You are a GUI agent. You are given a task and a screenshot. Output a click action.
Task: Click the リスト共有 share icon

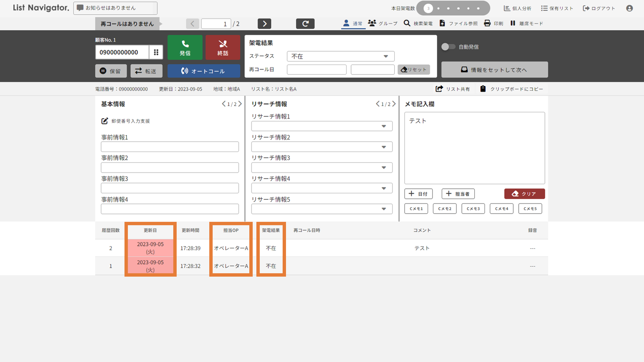click(x=439, y=89)
